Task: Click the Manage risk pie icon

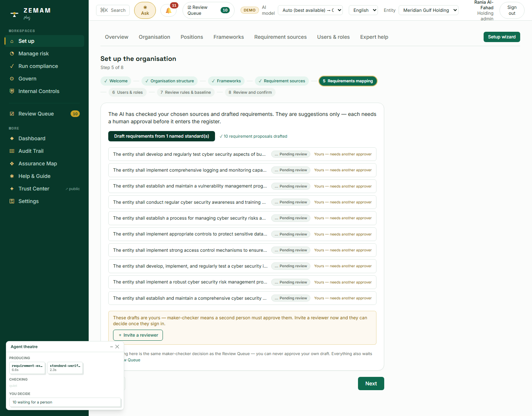Action: (x=12, y=54)
